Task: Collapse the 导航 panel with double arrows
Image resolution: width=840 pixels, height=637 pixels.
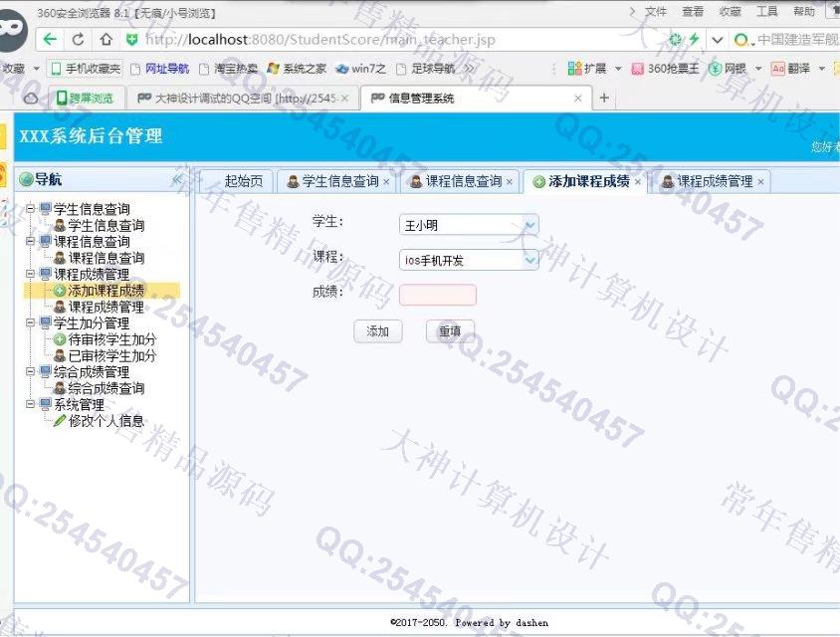Action: coord(177,179)
